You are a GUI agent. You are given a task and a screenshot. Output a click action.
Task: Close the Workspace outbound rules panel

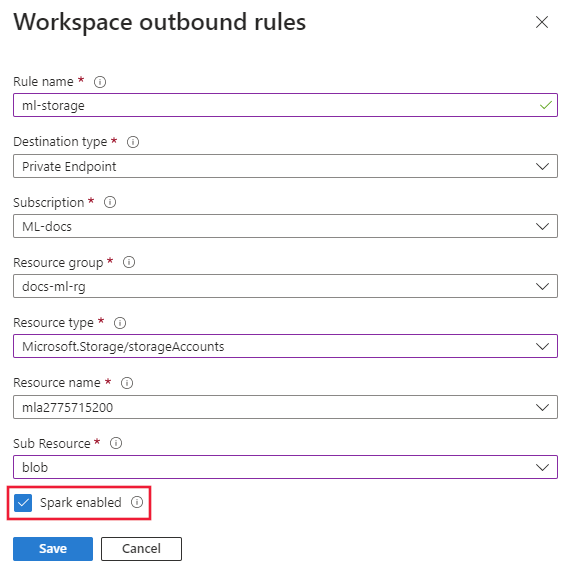[542, 22]
